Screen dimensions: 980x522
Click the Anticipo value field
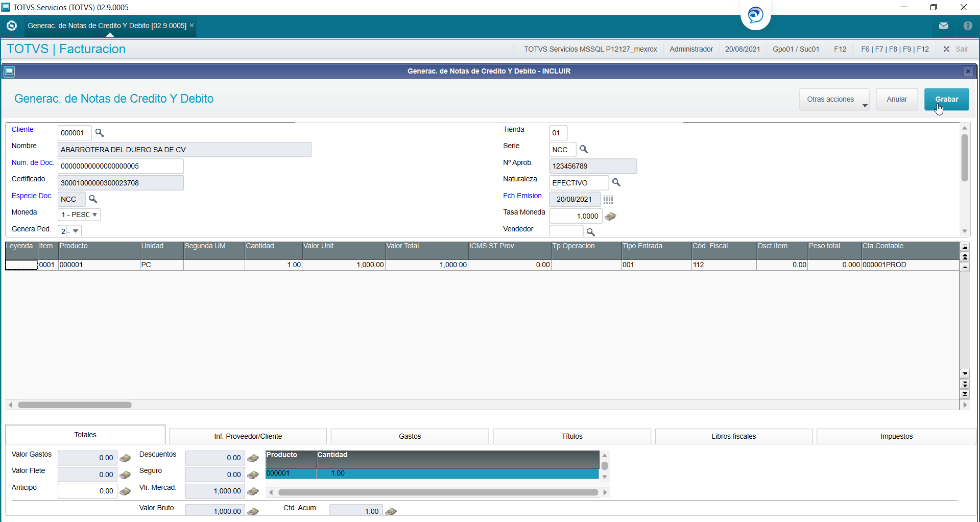point(87,491)
